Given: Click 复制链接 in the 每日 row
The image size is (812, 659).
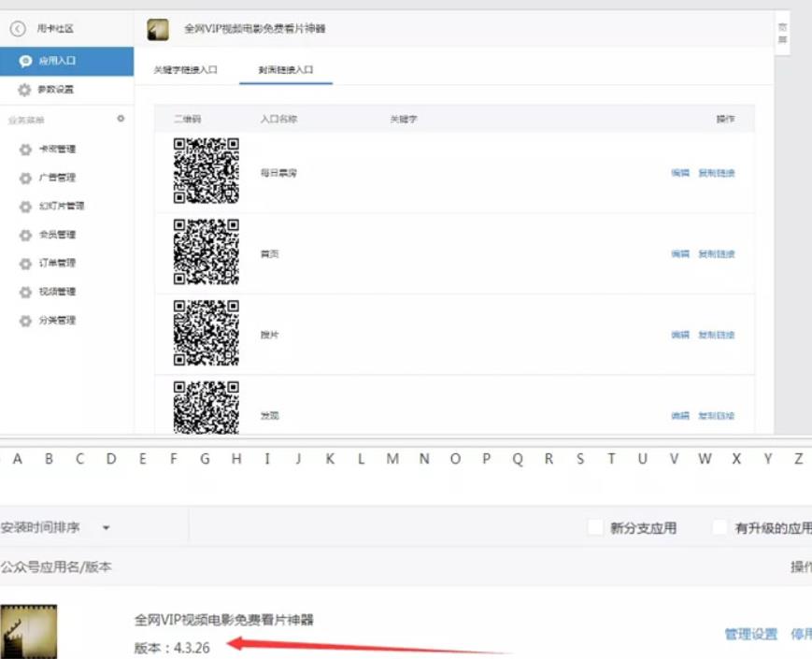Looking at the screenshot, I should [717, 173].
